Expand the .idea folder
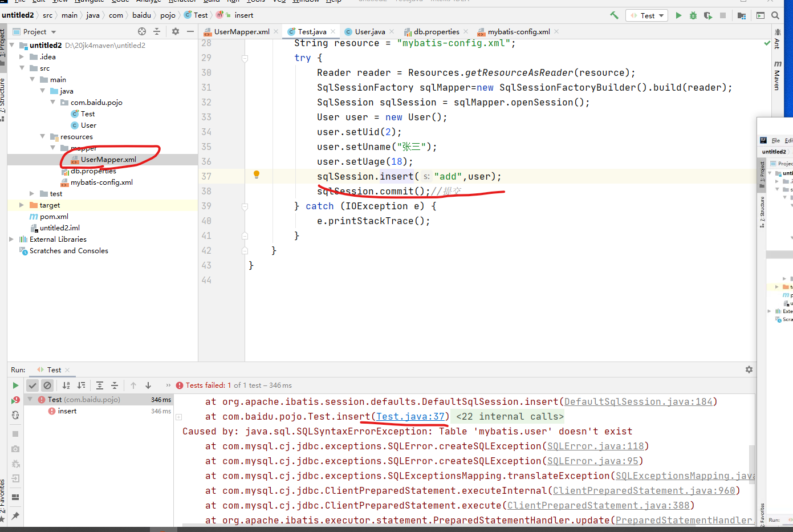The image size is (793, 532). click(22, 56)
